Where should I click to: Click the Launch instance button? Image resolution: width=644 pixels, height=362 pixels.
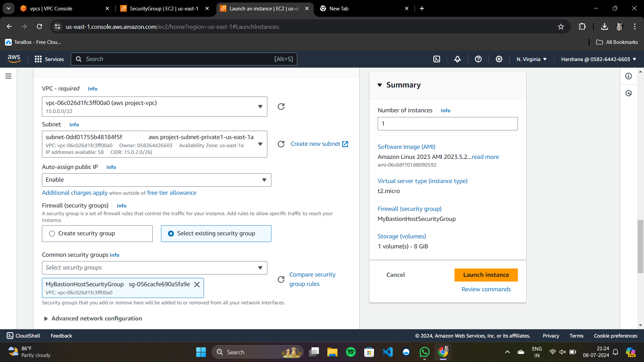(486, 275)
